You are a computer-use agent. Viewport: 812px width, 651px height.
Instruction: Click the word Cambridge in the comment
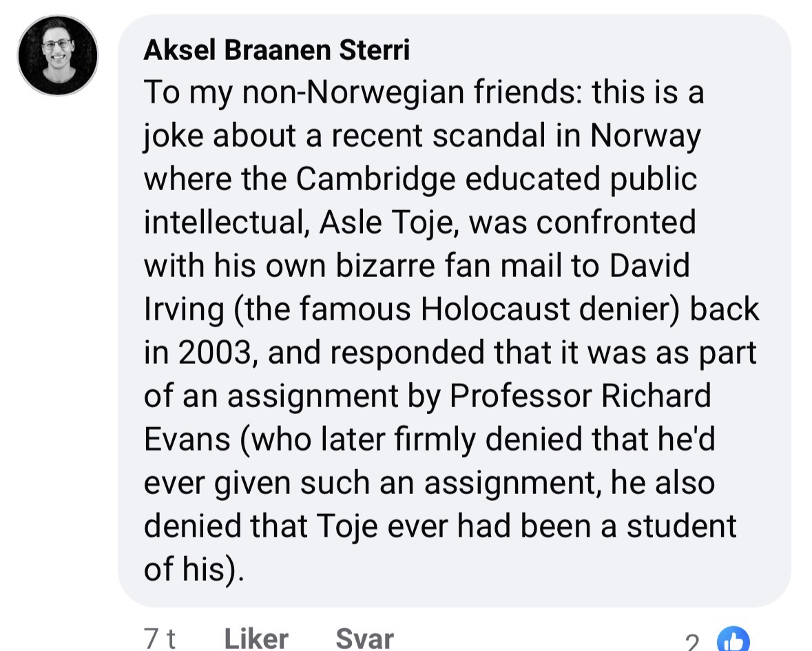pyautogui.click(x=376, y=179)
